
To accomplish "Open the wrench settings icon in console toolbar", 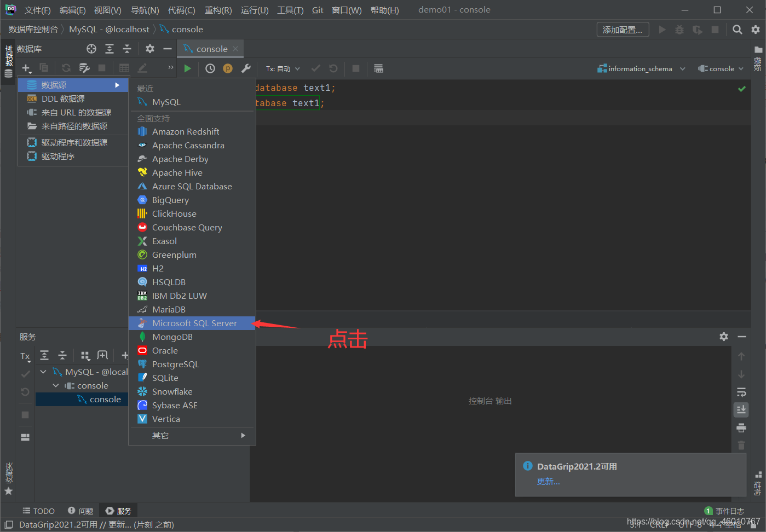I will pyautogui.click(x=246, y=68).
